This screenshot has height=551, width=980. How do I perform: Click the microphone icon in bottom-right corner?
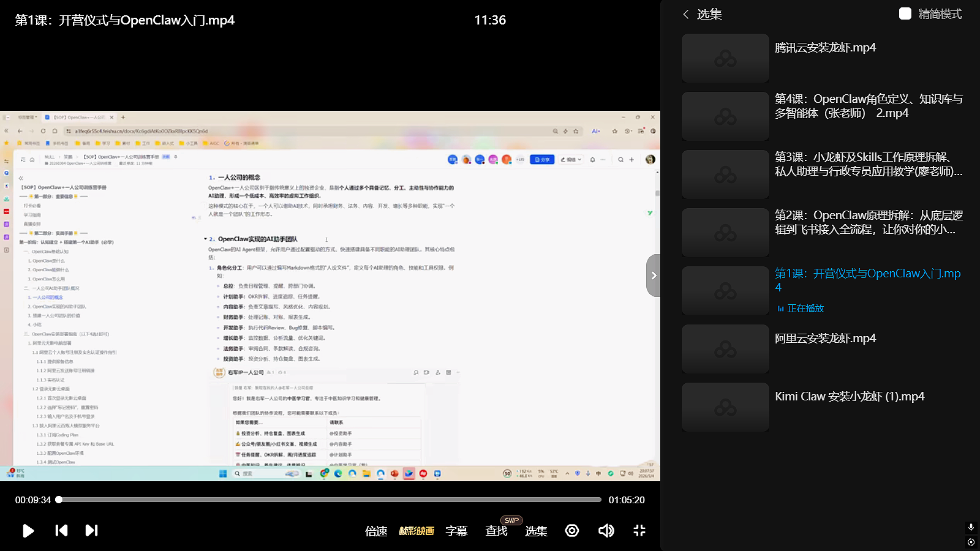971,527
